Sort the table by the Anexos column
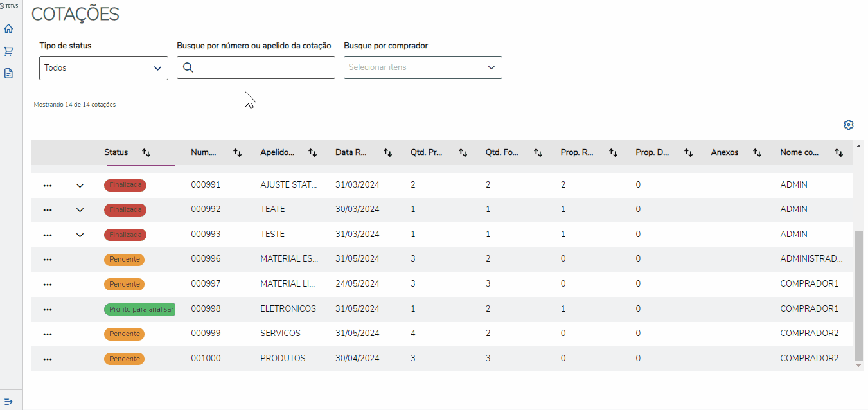The image size is (868, 410). point(757,153)
